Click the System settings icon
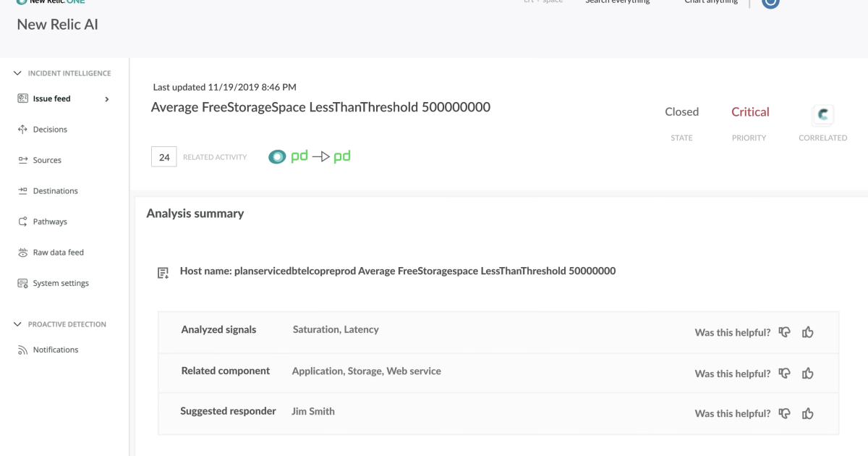 22,282
